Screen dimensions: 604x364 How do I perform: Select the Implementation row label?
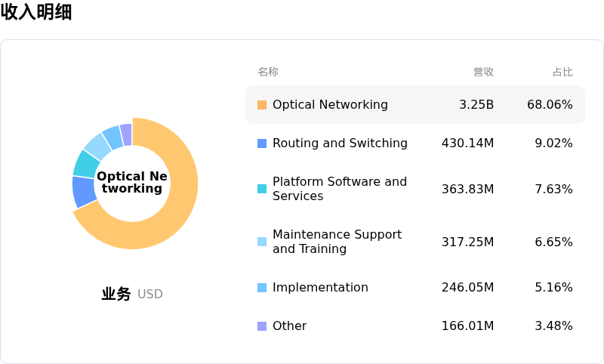tap(320, 288)
